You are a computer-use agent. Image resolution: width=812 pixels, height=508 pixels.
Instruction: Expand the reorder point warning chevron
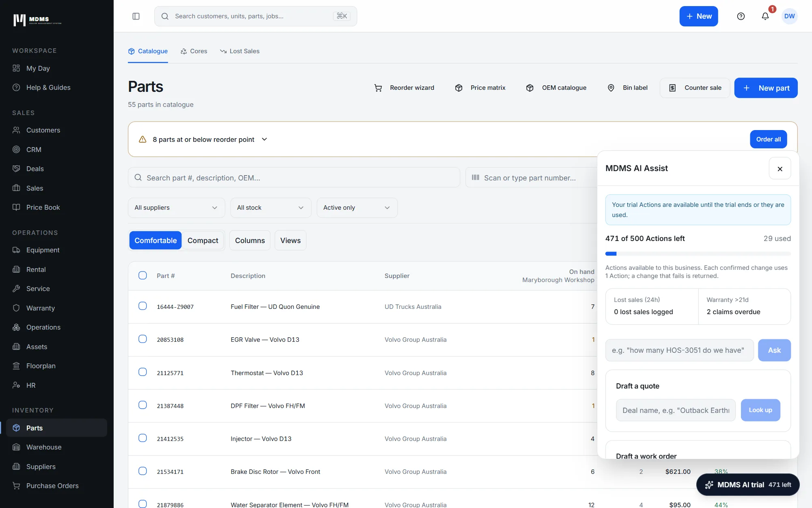pyautogui.click(x=264, y=139)
